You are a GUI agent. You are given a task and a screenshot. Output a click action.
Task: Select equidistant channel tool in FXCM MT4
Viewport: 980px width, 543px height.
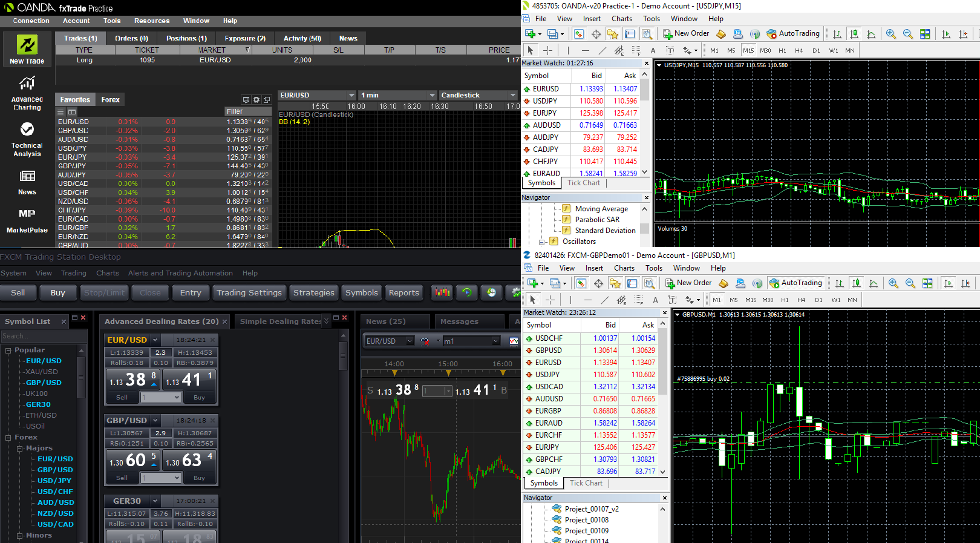(621, 300)
